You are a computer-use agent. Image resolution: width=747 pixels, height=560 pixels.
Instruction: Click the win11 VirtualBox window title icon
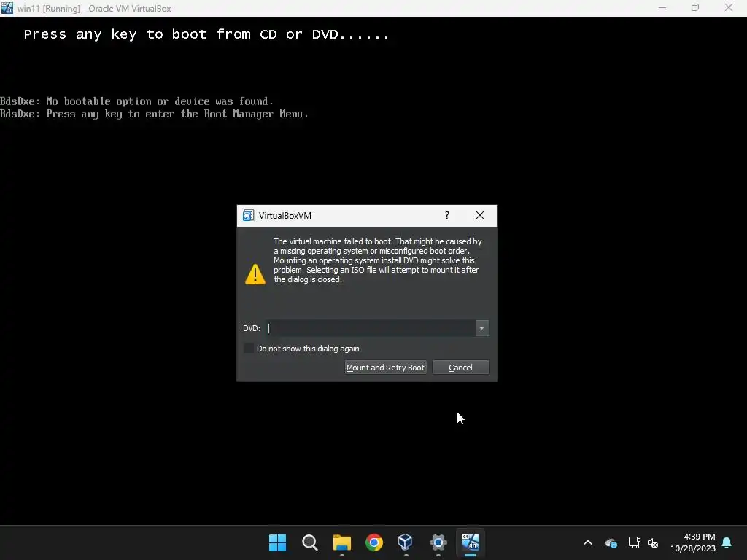click(7, 7)
